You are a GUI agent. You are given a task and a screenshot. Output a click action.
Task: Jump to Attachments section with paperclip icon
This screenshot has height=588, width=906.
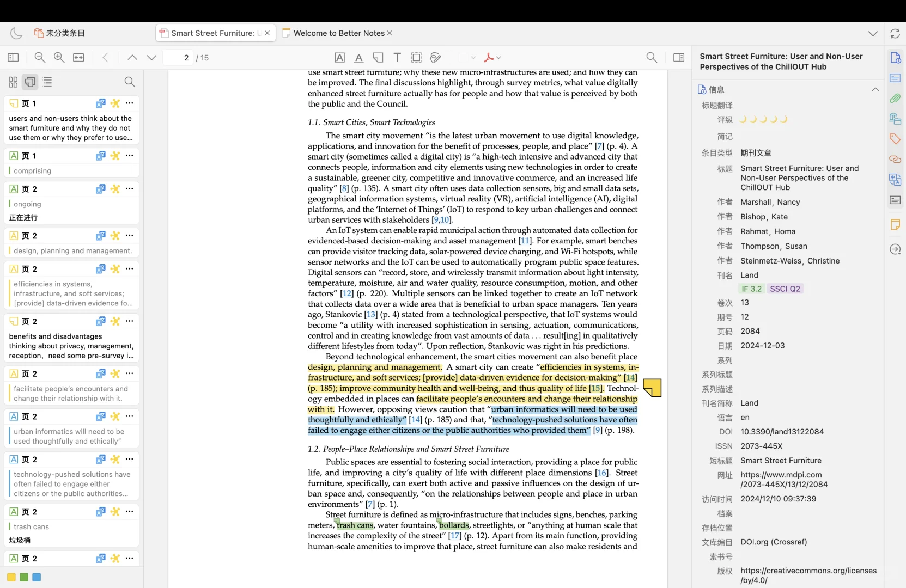click(895, 99)
